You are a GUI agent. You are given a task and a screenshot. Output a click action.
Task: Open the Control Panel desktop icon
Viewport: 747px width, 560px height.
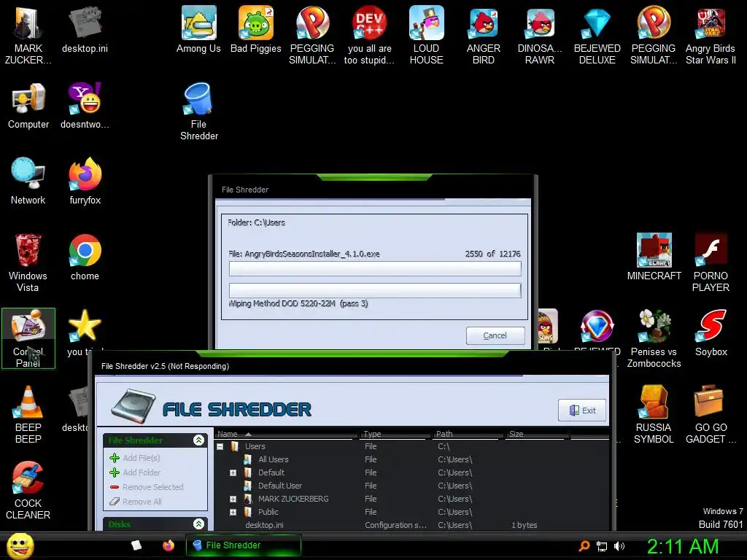click(x=28, y=338)
